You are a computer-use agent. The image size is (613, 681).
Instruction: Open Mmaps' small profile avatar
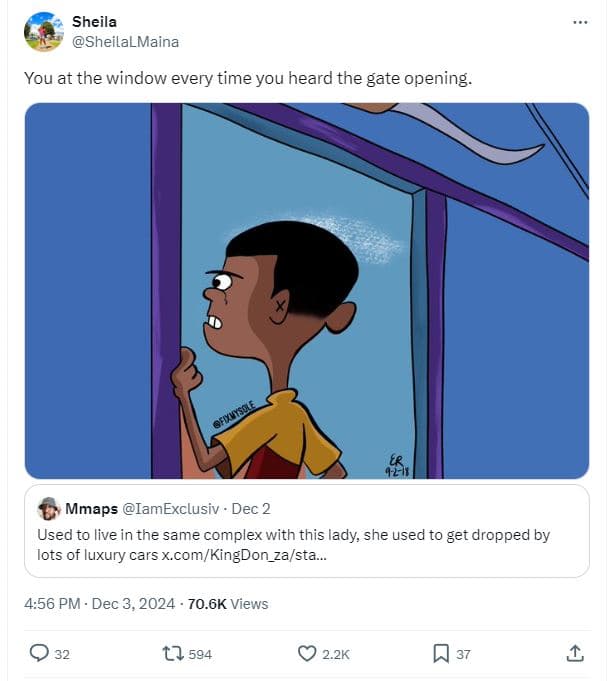pos(49,508)
